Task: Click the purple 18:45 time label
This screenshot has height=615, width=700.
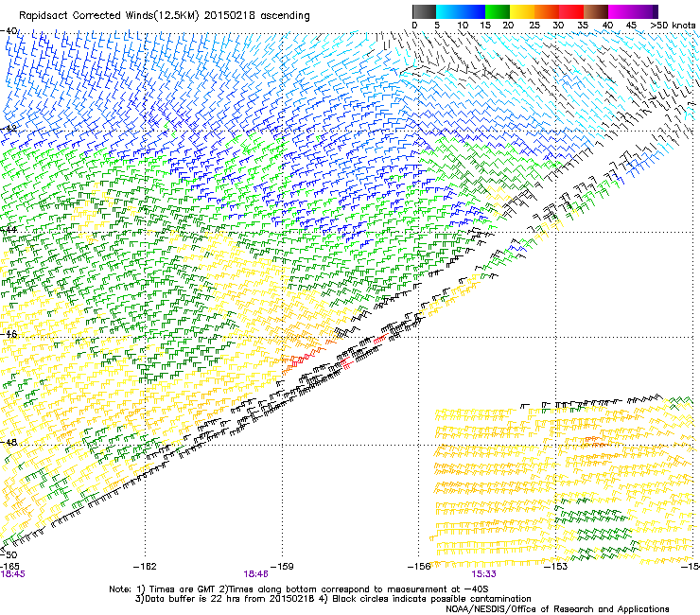Action: [x=12, y=574]
